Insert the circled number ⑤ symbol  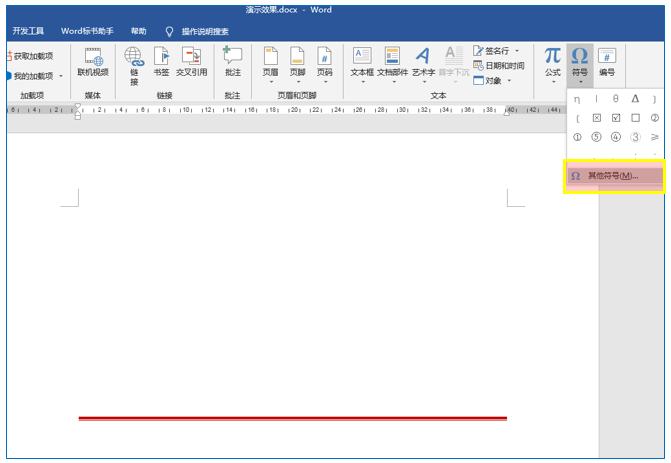coord(596,137)
